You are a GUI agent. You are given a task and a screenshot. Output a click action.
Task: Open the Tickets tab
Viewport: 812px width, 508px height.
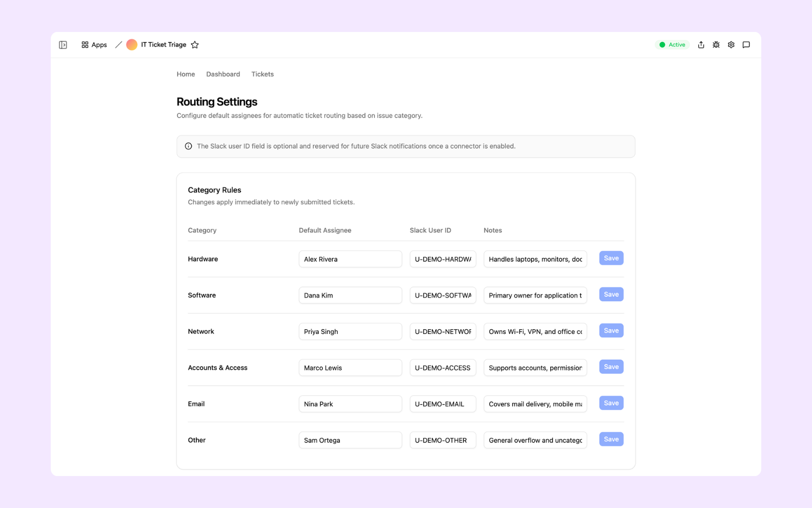[263, 74]
